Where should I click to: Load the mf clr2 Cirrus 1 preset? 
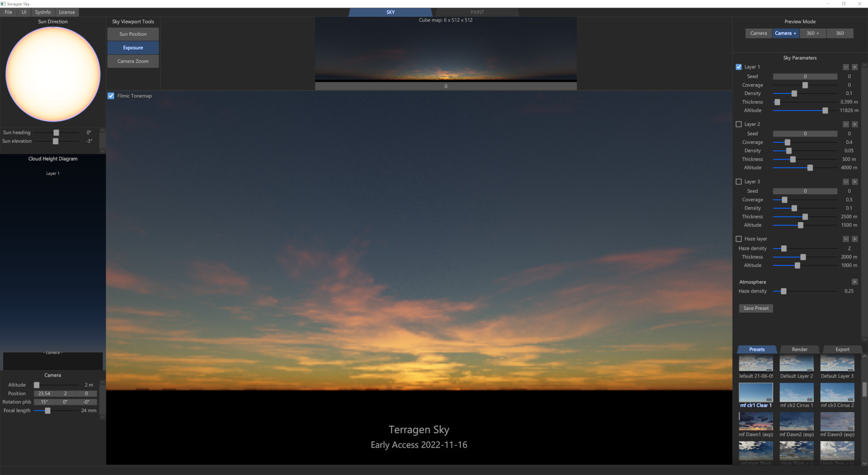(796, 392)
